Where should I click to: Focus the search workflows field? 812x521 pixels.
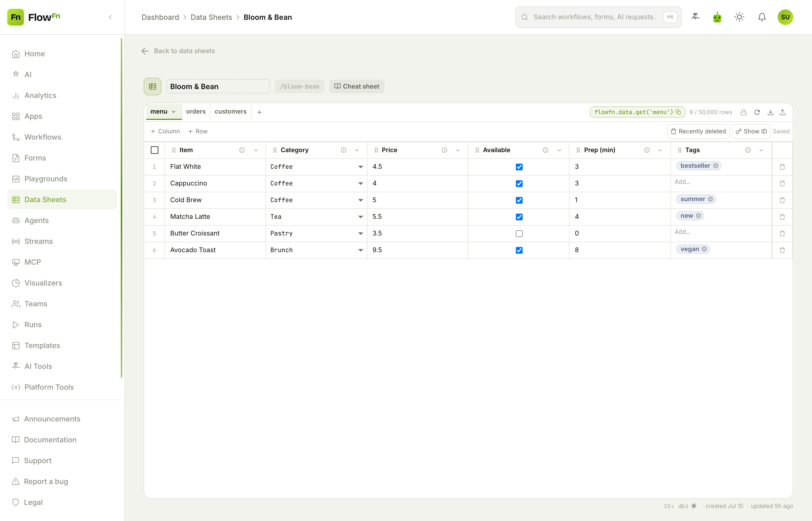598,17
